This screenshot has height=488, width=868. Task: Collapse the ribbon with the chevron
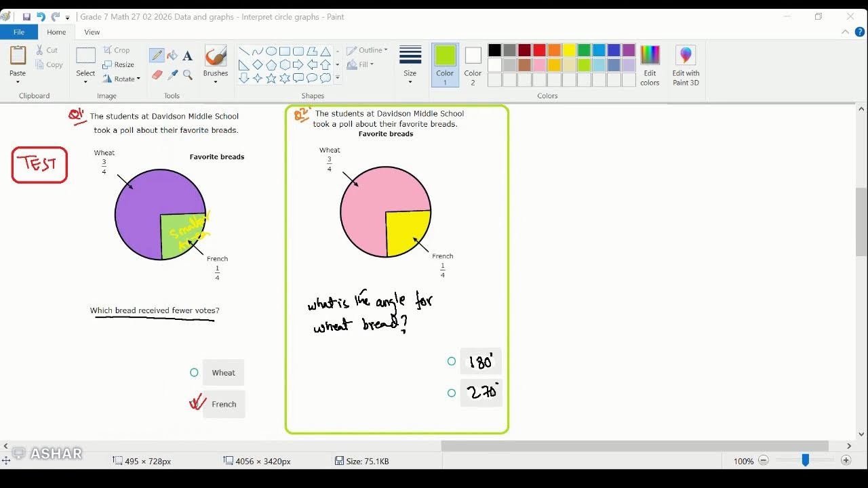(845, 32)
